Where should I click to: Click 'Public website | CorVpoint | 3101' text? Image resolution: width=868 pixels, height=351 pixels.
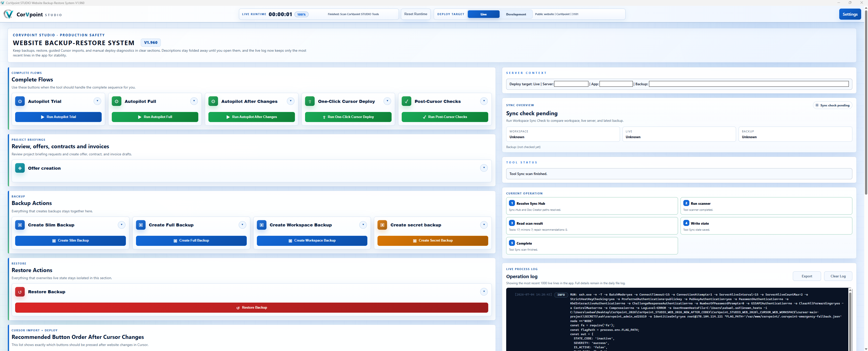[x=557, y=14]
